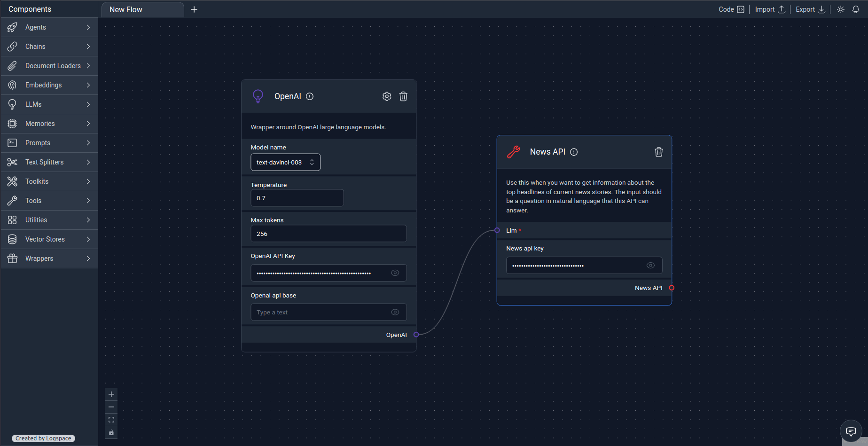The image size is (868, 446).
Task: Click the OpenAI API Key field
Action: click(x=328, y=273)
